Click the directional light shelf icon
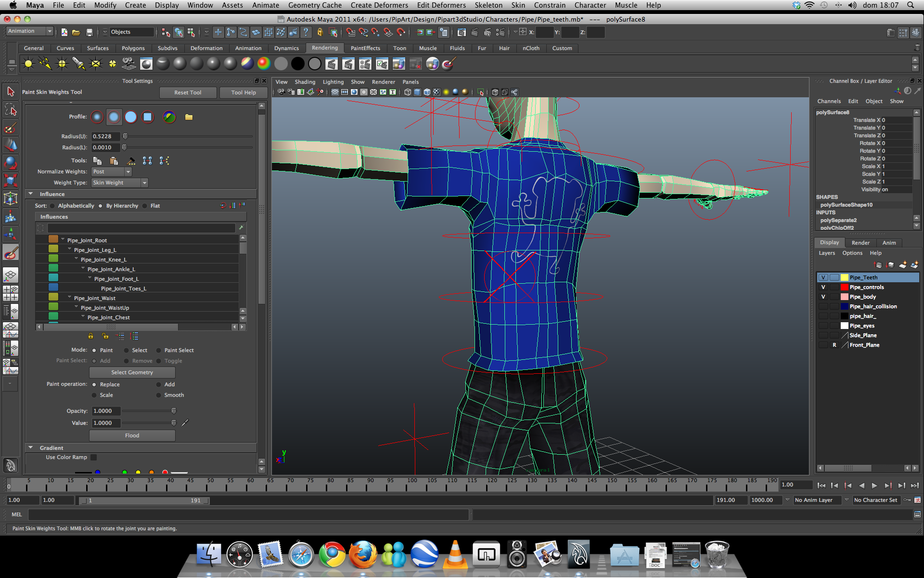This screenshot has width=924, height=578. pyautogui.click(x=45, y=64)
